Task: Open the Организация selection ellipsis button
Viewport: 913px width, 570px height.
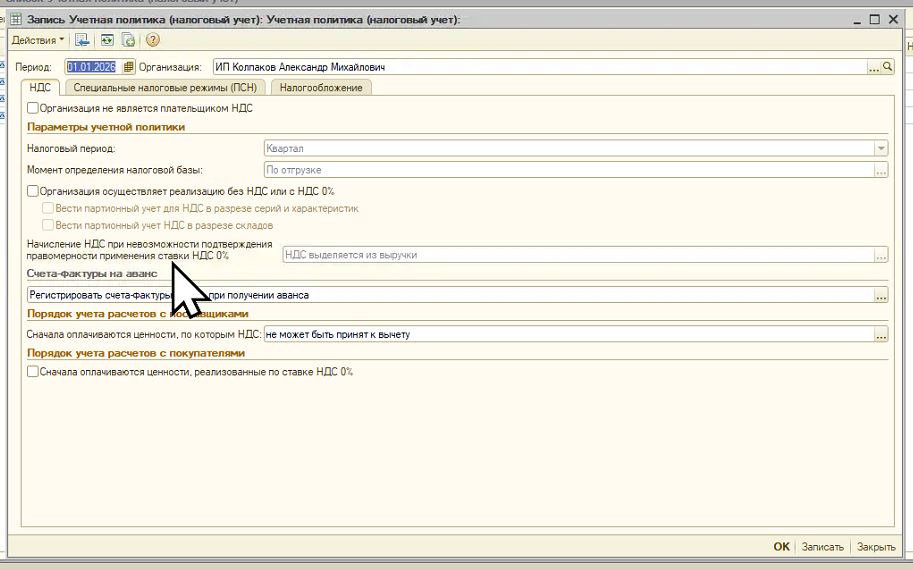Action: click(874, 67)
